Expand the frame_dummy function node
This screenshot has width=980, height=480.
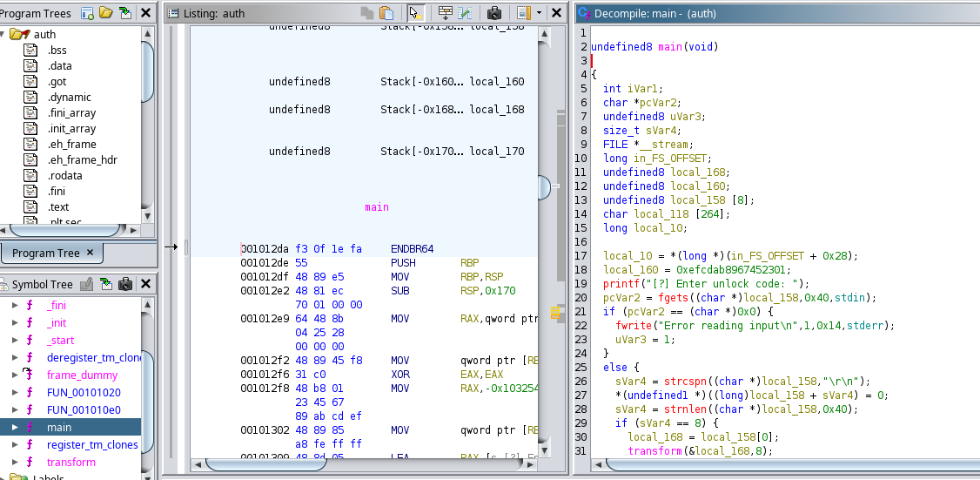15,375
